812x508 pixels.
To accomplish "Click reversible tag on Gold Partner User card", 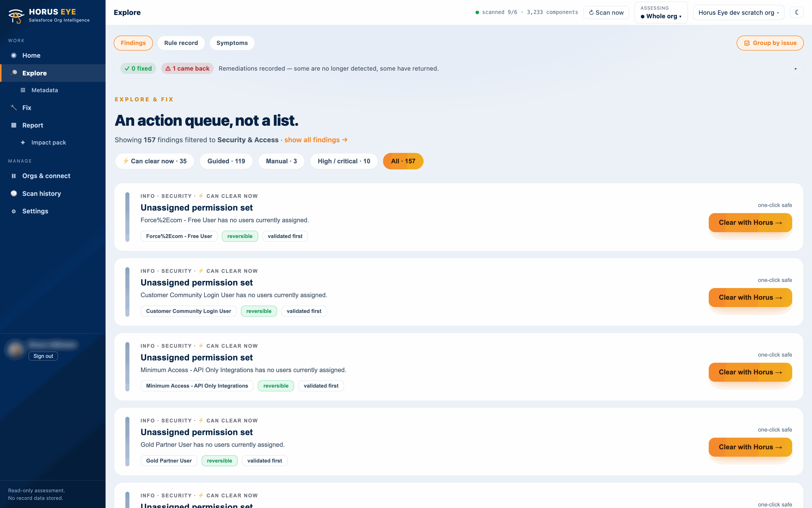I will (219, 461).
